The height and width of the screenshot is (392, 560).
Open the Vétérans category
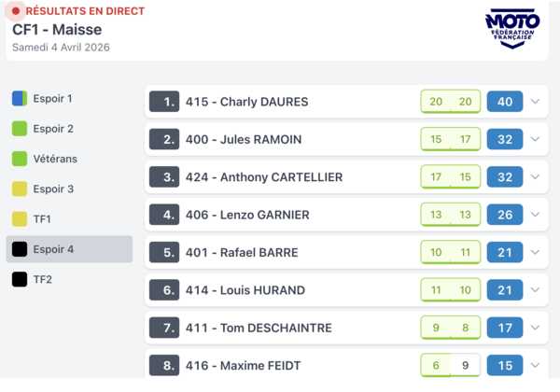click(x=54, y=159)
